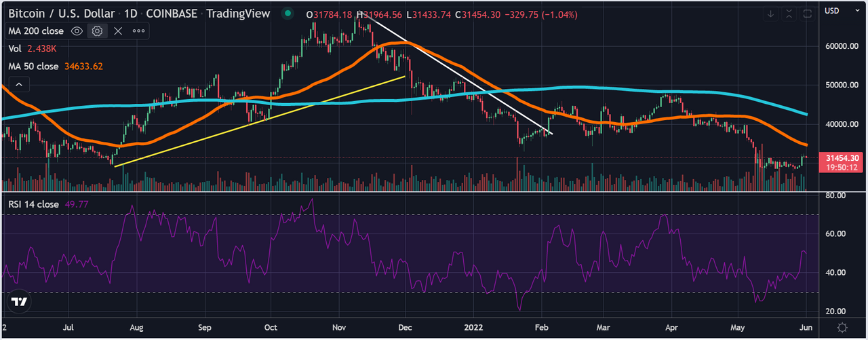Click the 1D interval label in the title
Viewport: 868px width, 340px height.
point(132,14)
